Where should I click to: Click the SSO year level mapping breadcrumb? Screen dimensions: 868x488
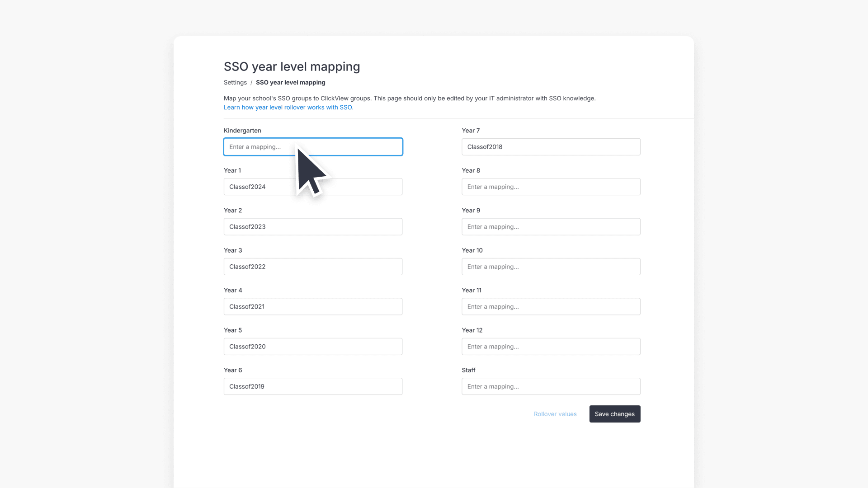(x=290, y=82)
